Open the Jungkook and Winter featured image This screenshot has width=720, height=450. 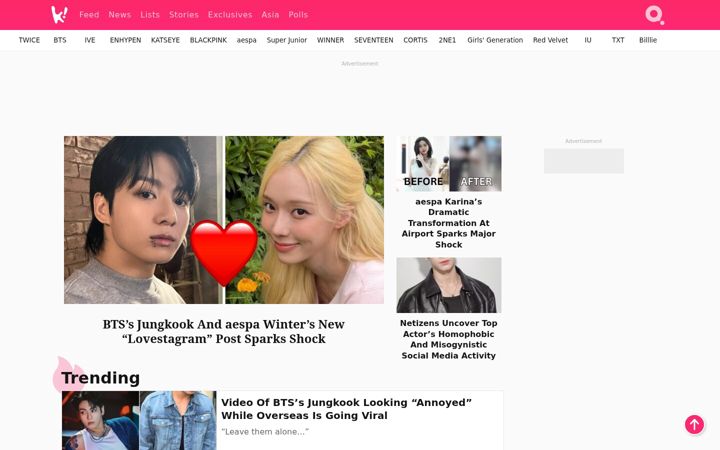pyautogui.click(x=224, y=219)
